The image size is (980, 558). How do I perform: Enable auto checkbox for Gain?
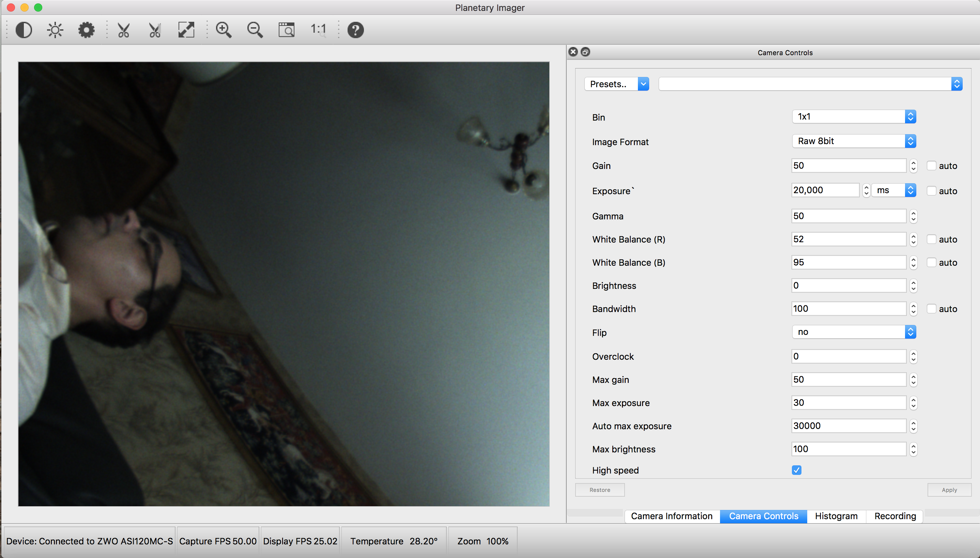pyautogui.click(x=931, y=166)
